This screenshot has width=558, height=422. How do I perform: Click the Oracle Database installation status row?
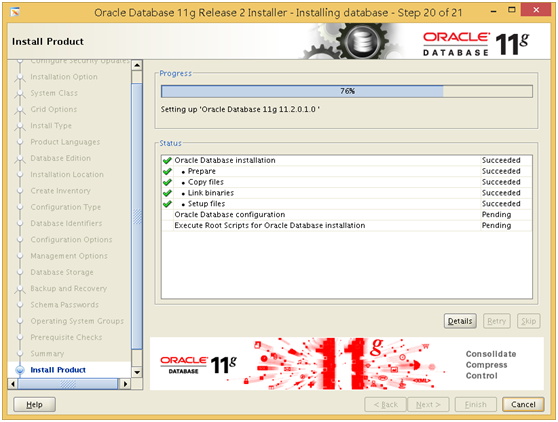(347, 160)
